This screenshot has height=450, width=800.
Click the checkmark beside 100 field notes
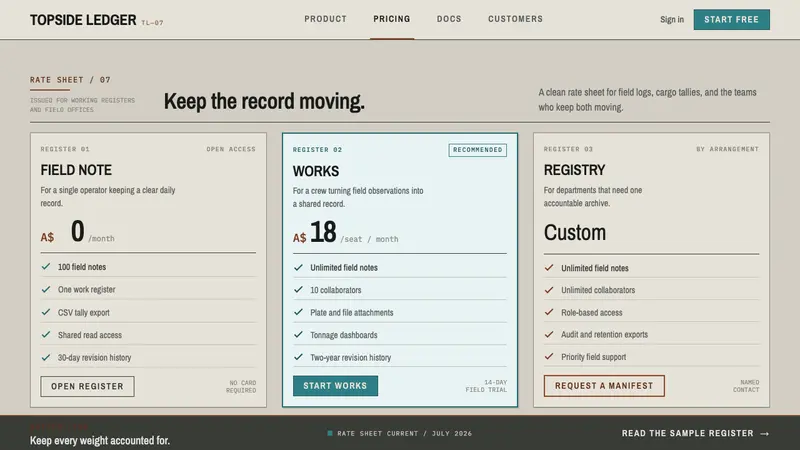[x=46, y=266]
